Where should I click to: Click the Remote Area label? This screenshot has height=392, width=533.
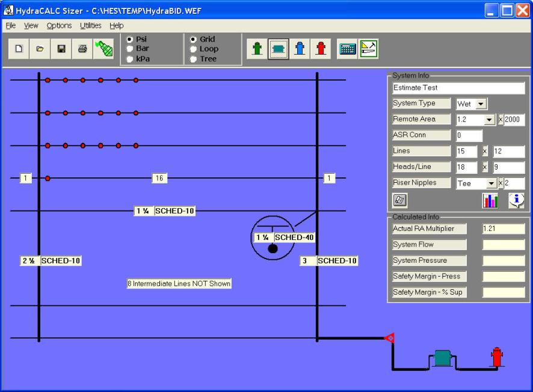pyautogui.click(x=421, y=119)
